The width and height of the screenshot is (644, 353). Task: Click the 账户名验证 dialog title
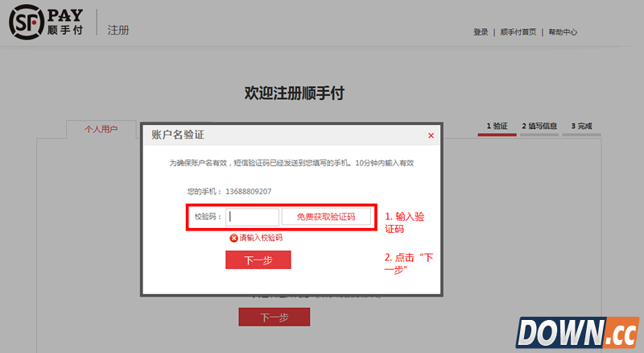pyautogui.click(x=178, y=135)
